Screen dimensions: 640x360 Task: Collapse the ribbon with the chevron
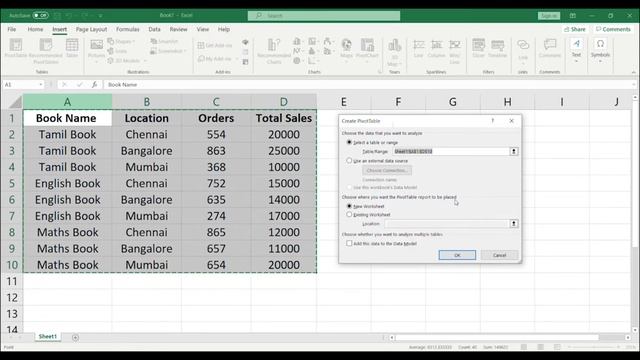pyautogui.click(x=633, y=72)
